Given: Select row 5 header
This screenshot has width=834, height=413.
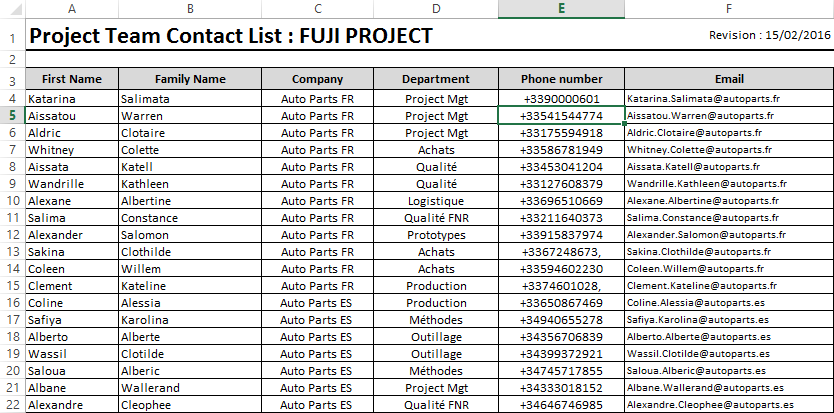Looking at the screenshot, I should tap(11, 116).
